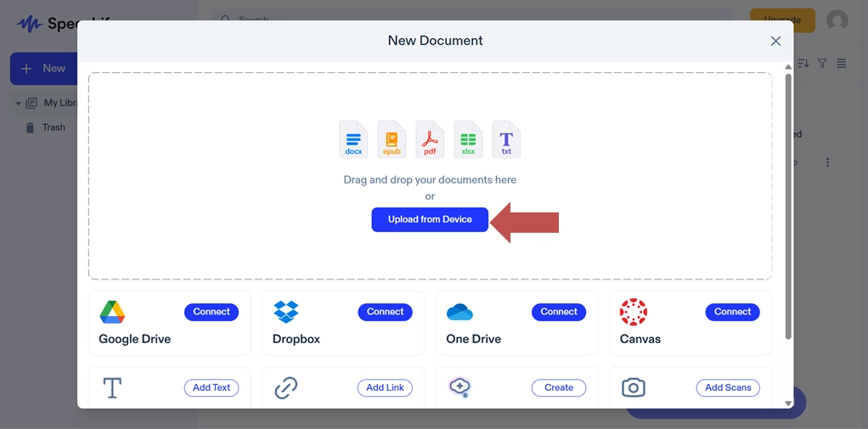Click the pdf file type icon
The height and width of the screenshot is (429, 868).
coord(430,139)
